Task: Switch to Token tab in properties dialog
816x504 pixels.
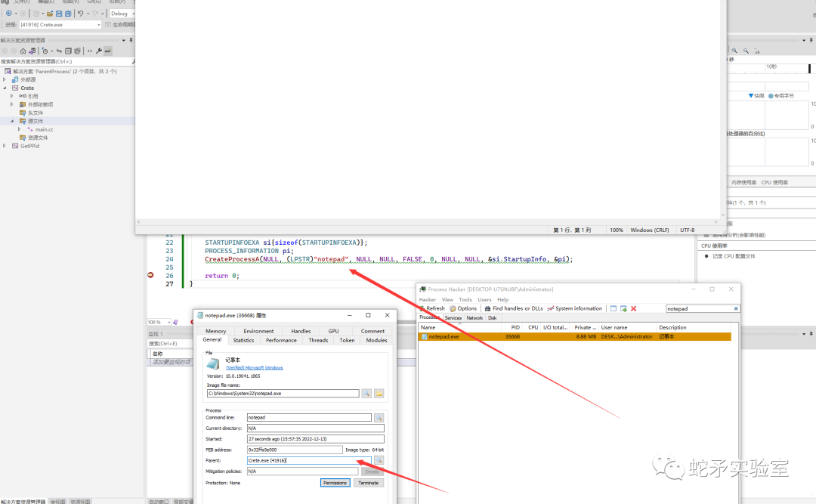Action: (x=347, y=340)
